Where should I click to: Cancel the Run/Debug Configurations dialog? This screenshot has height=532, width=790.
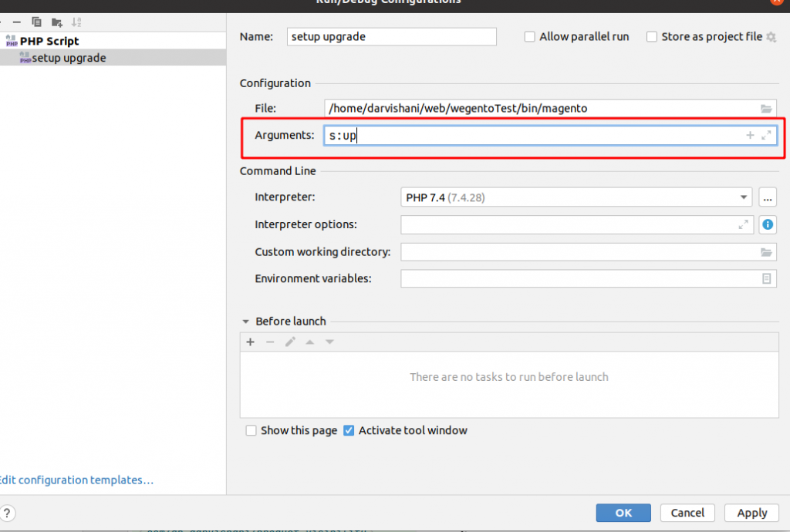[x=687, y=513]
